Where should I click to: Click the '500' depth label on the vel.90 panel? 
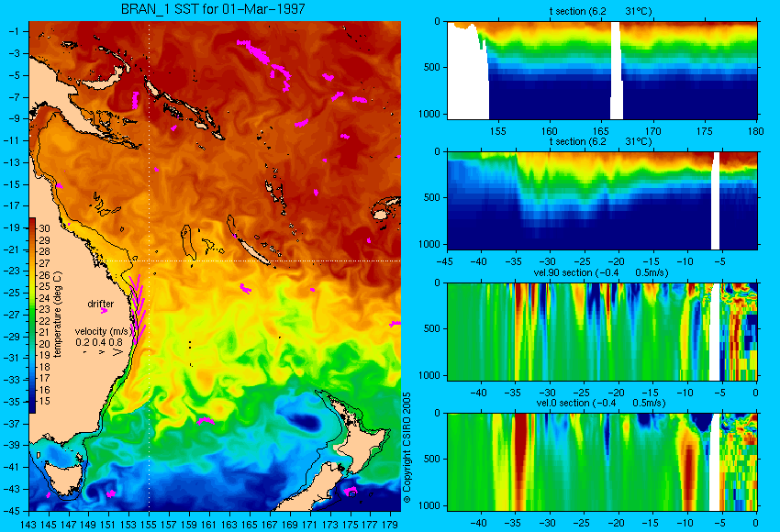point(432,328)
